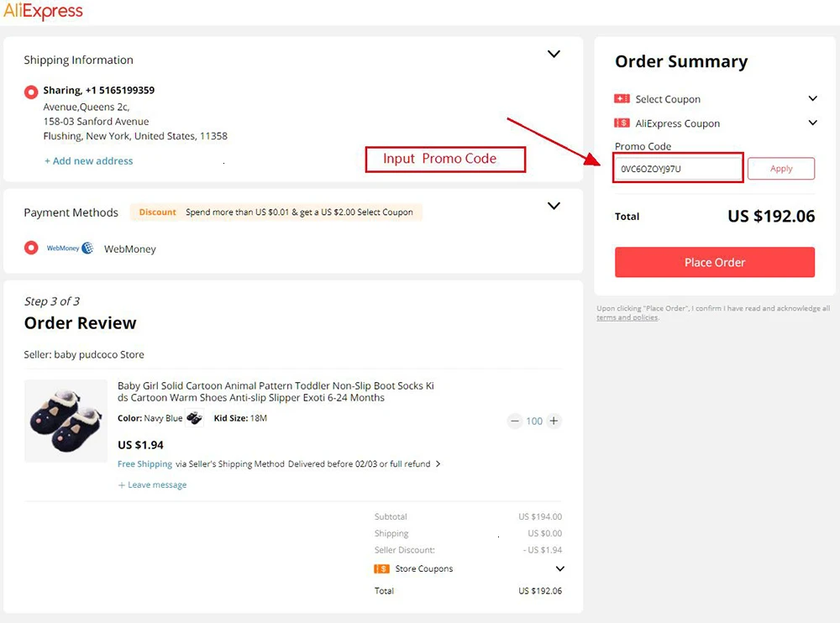Click the AliExpress logo
Image resolution: width=840 pixels, height=623 pixels.
[43, 11]
